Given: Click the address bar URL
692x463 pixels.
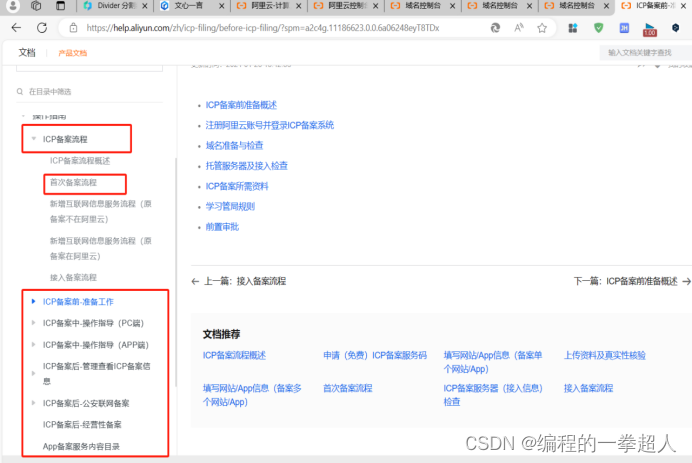Looking at the screenshot, I should pos(263,28).
